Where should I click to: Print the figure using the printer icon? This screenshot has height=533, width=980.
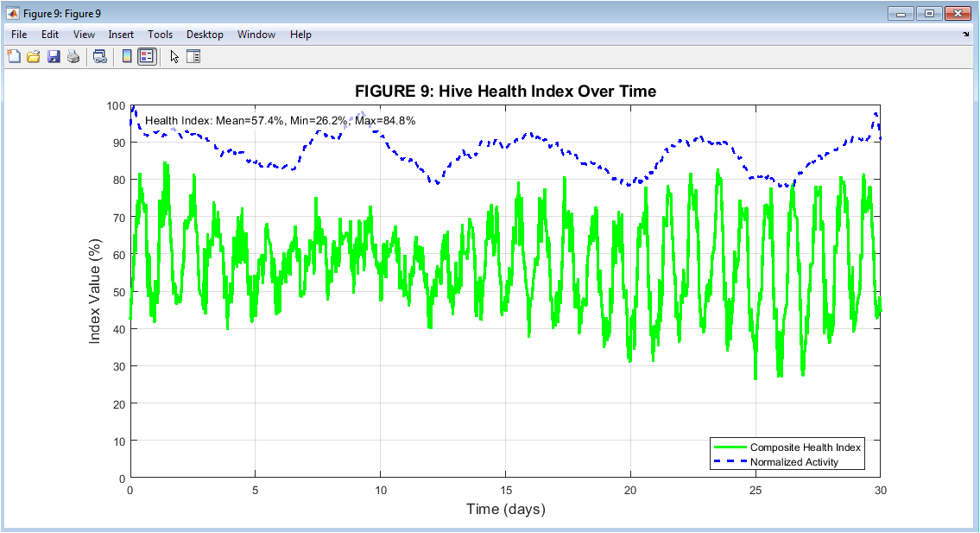click(x=73, y=57)
